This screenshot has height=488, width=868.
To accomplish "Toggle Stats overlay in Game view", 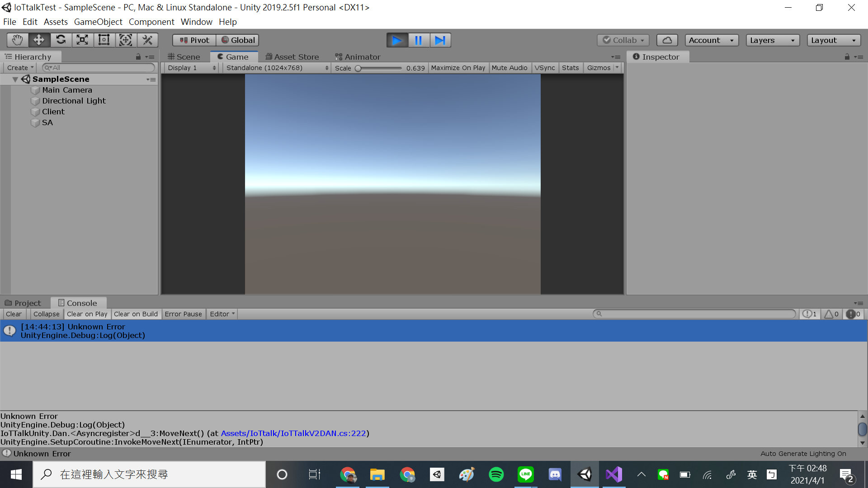I will [x=570, y=67].
